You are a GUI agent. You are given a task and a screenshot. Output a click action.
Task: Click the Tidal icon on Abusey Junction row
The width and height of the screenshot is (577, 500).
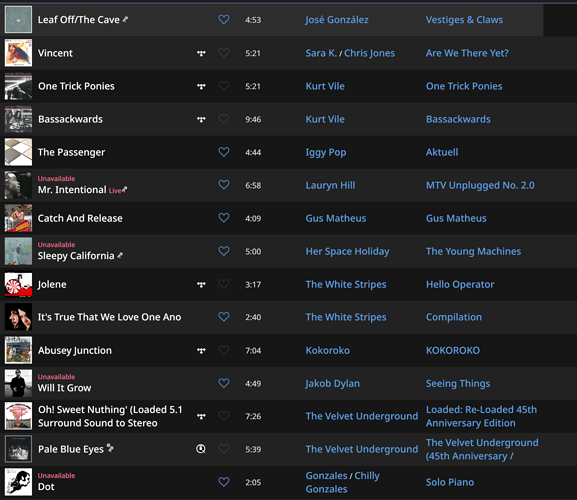201,351
